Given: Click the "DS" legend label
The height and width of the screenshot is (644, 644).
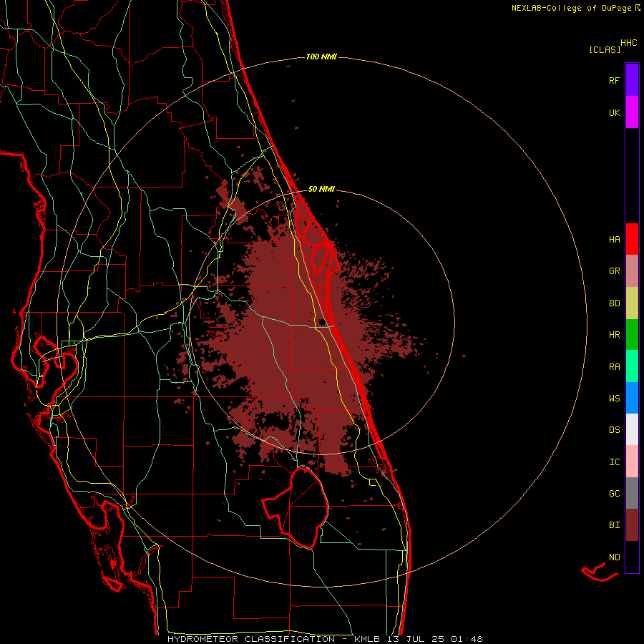Looking at the screenshot, I should [x=615, y=430].
